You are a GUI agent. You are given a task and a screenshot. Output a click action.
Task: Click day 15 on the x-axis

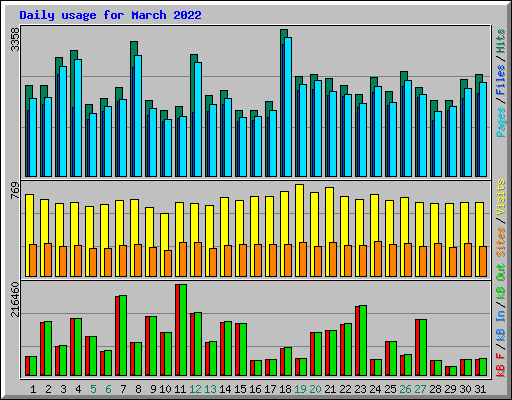point(240,389)
